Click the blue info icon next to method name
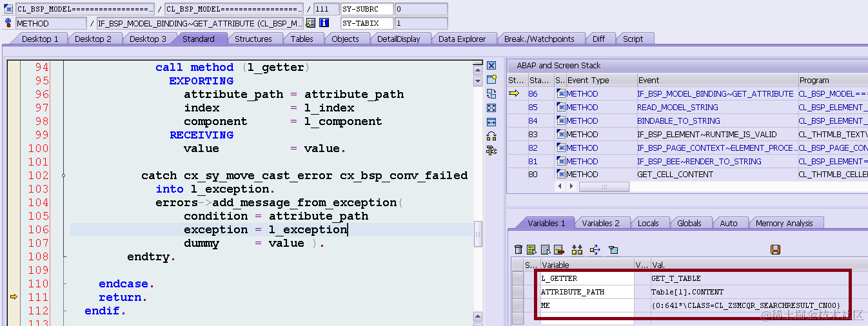Viewport: 868px width, 326px height. [324, 23]
